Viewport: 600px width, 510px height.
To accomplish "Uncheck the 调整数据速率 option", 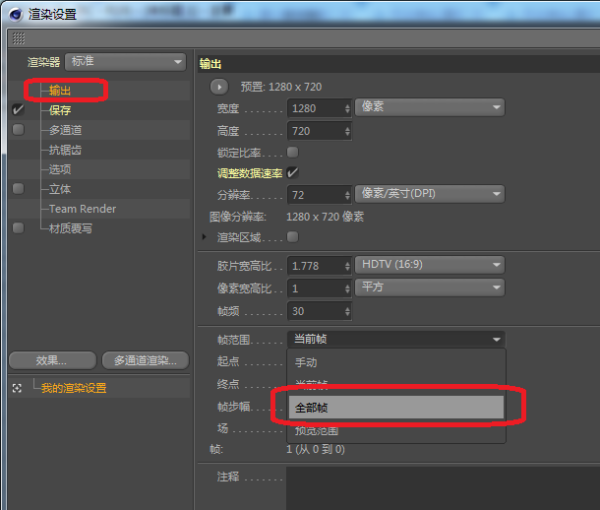I will pos(293,172).
